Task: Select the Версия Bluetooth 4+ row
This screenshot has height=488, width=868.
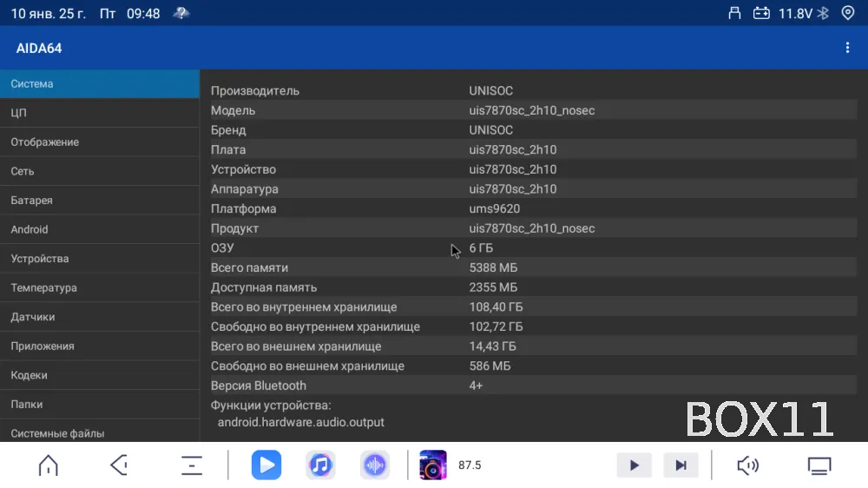Action: [534, 386]
